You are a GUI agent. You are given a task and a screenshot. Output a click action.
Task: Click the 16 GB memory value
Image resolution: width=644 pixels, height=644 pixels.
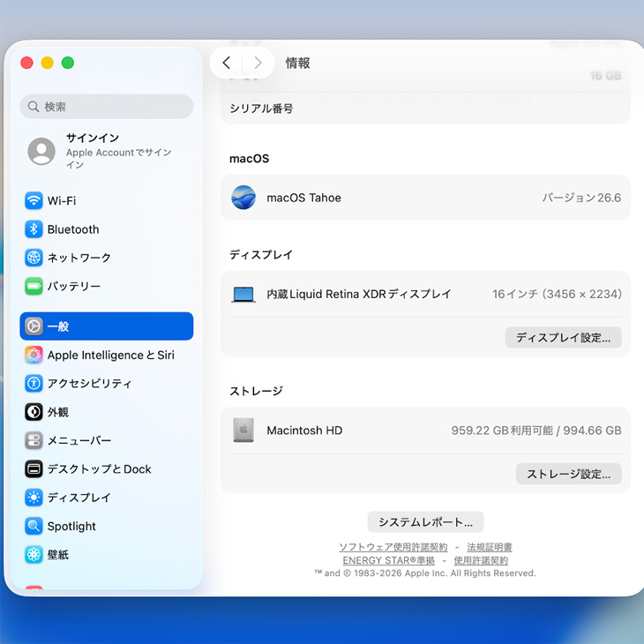coord(605,76)
